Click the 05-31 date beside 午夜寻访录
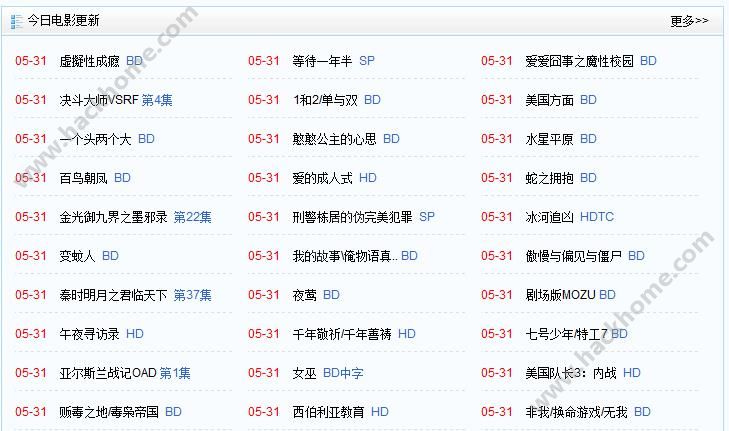The width and height of the screenshot is (729, 431). tap(31, 334)
